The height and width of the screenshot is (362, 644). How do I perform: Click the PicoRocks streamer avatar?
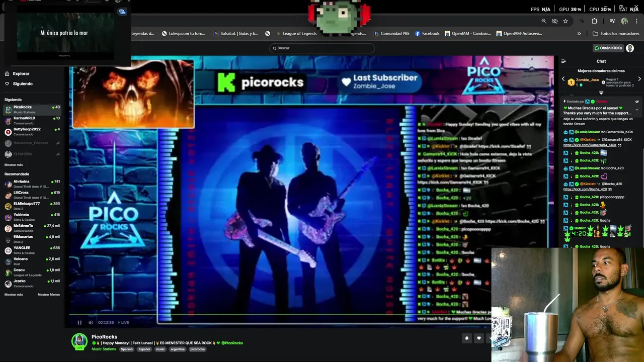pyautogui.click(x=79, y=341)
